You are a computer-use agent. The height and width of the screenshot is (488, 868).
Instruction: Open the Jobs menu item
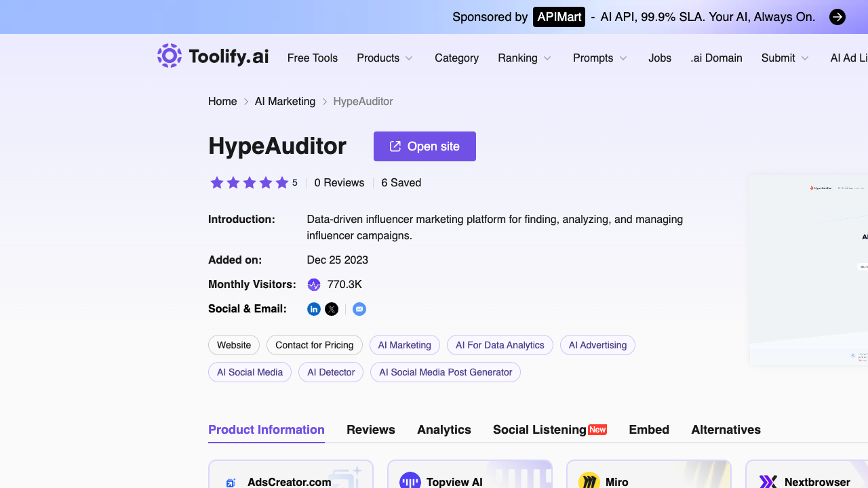(660, 58)
